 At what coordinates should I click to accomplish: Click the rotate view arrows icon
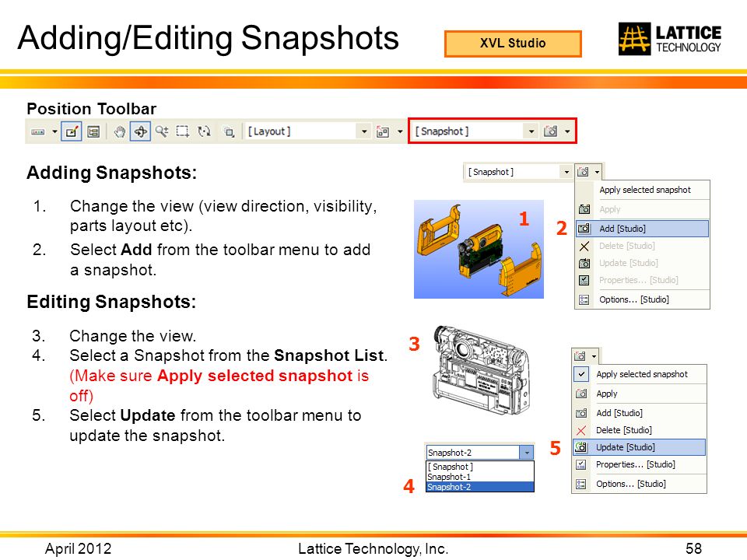(205, 131)
